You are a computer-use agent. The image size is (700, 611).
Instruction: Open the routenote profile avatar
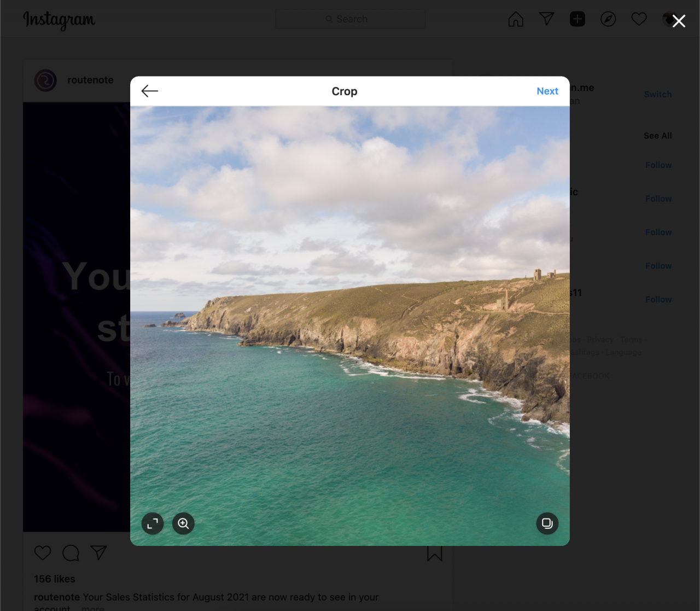(45, 80)
